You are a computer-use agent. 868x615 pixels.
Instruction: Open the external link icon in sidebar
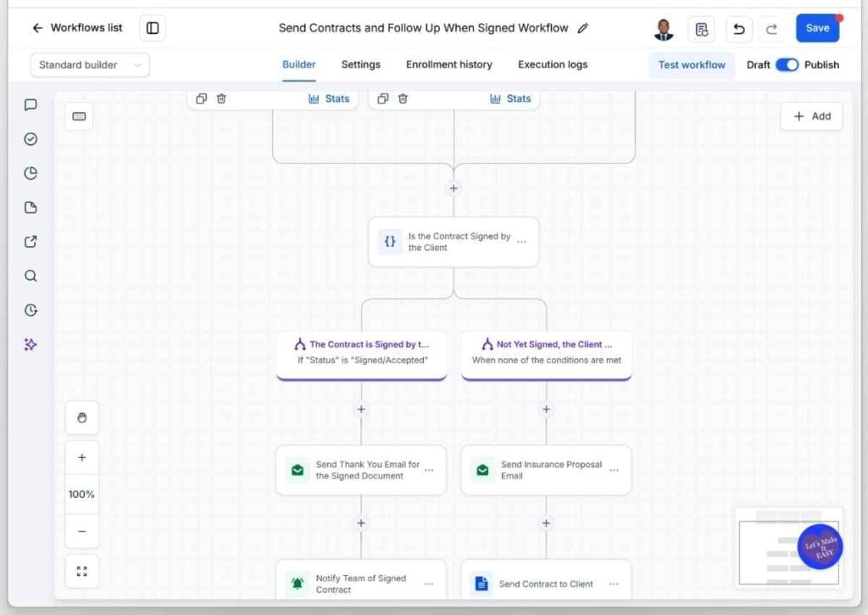[x=31, y=242]
